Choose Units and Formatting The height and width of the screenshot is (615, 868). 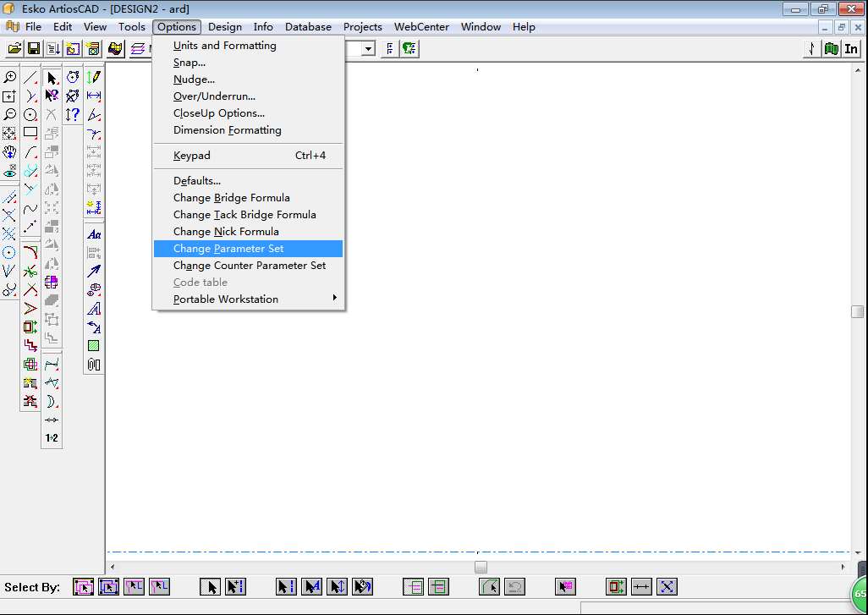tap(248, 46)
